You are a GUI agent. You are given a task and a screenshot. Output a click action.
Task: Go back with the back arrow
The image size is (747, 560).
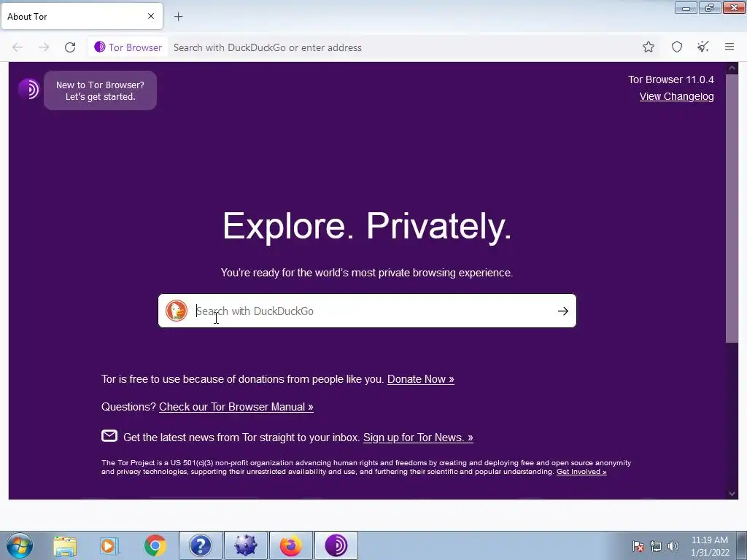(18, 47)
